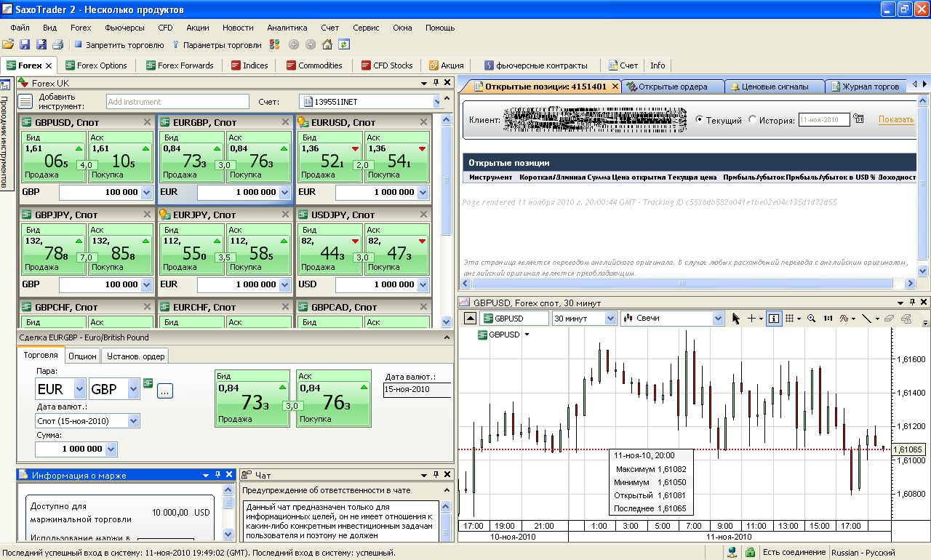Click the chart zoom magnifier icon

coord(812,319)
